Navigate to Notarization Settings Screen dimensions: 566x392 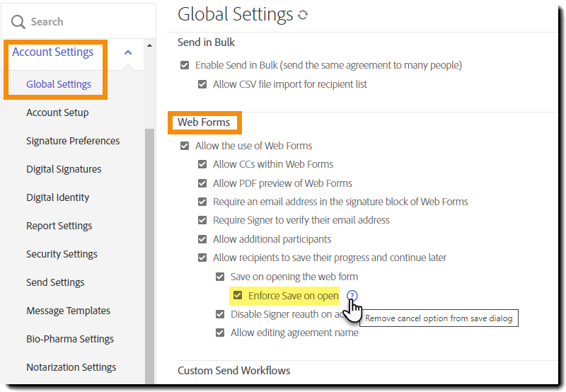71,367
